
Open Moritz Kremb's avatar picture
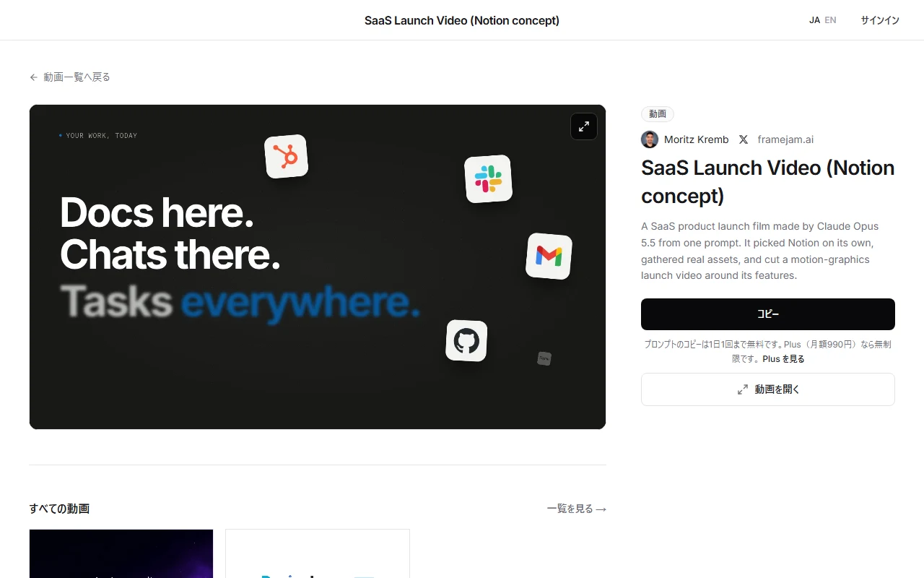point(650,139)
